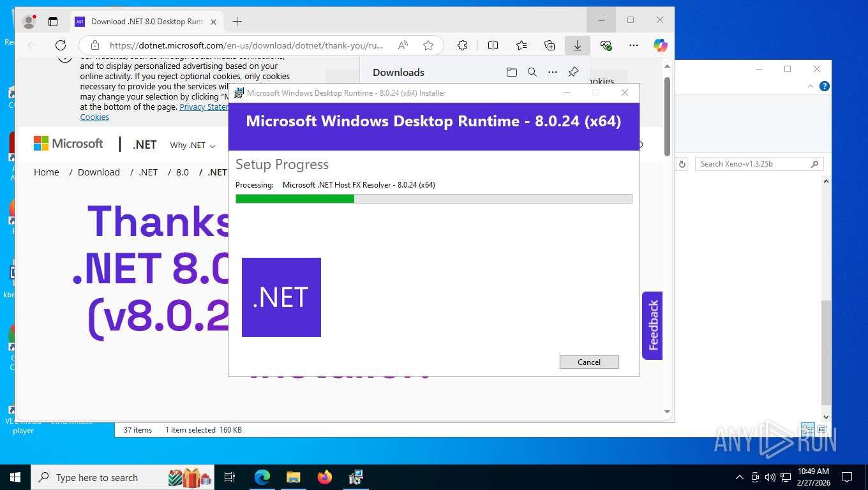Cancel the Windows Desktop Runtime setup
The height and width of the screenshot is (490, 868).
tap(589, 362)
